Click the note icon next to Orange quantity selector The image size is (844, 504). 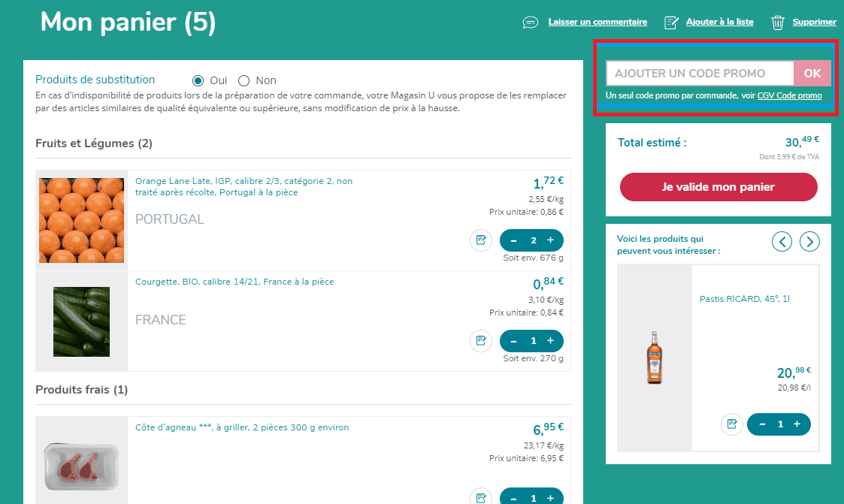481,240
